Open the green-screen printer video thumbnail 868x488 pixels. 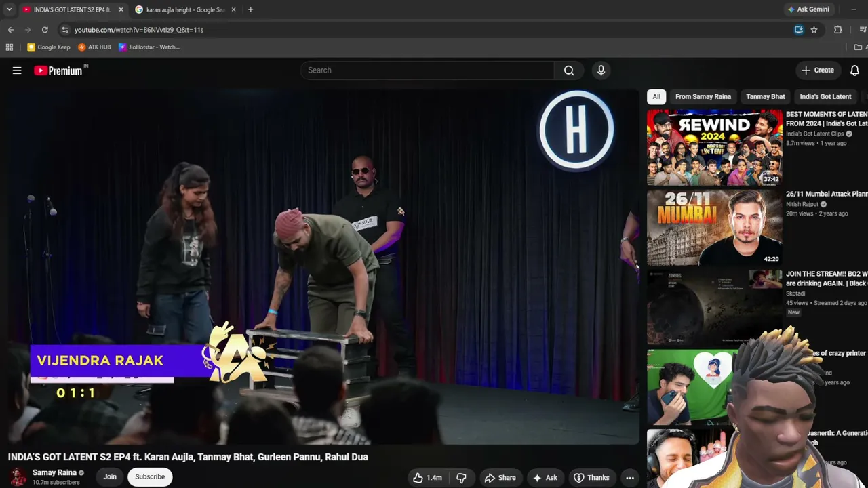[x=715, y=387]
